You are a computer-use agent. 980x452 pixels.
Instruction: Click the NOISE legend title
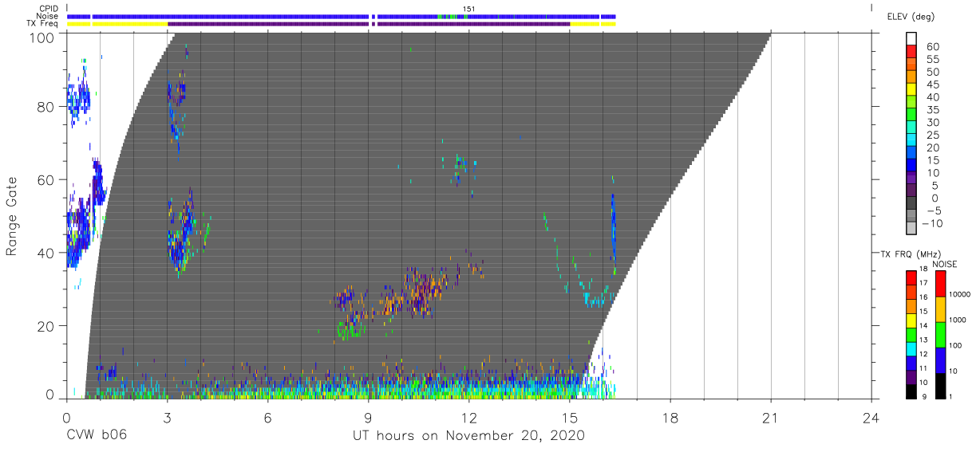(944, 264)
